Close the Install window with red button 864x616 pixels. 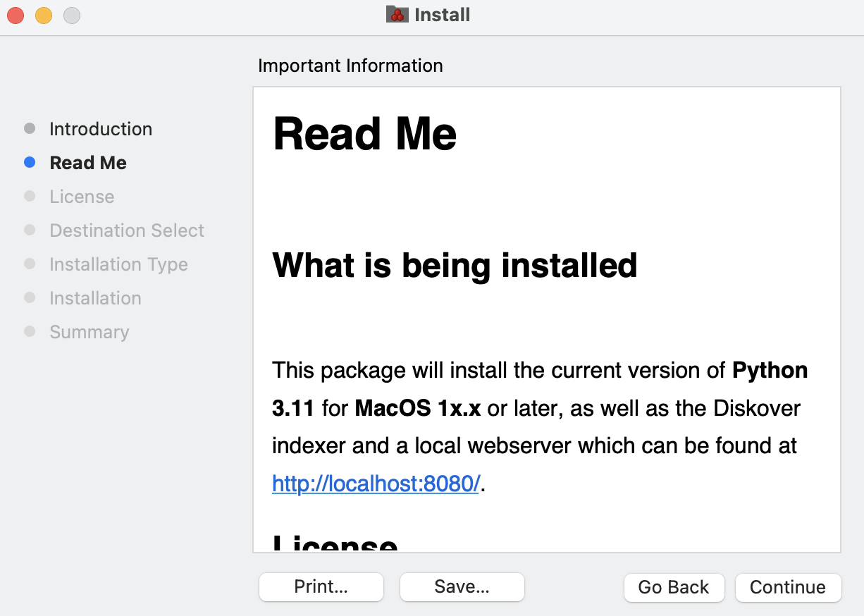pos(16,15)
